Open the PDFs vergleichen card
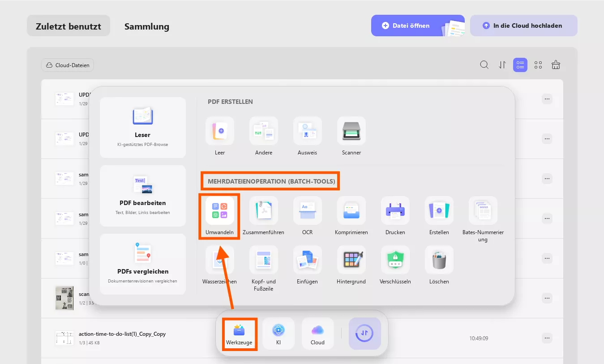This screenshot has height=364, width=604. [143, 264]
